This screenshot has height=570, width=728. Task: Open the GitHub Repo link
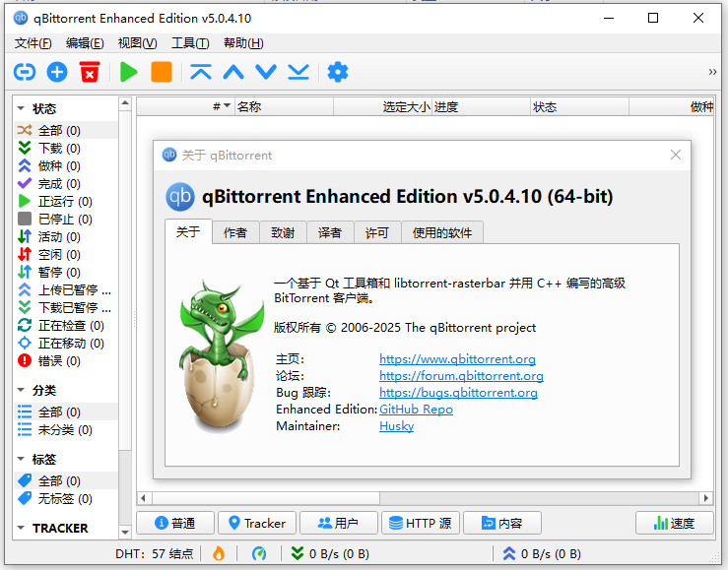click(x=416, y=410)
